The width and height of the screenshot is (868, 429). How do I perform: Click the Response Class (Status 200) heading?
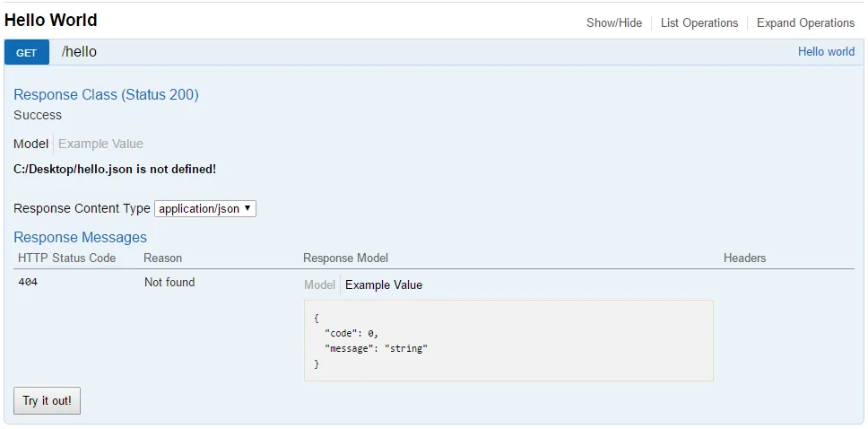pyautogui.click(x=106, y=94)
